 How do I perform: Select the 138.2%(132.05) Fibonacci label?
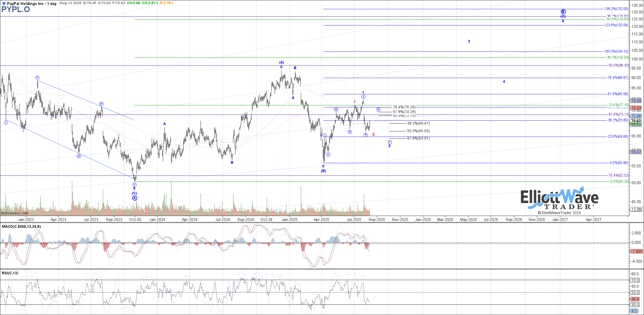pos(616,9)
